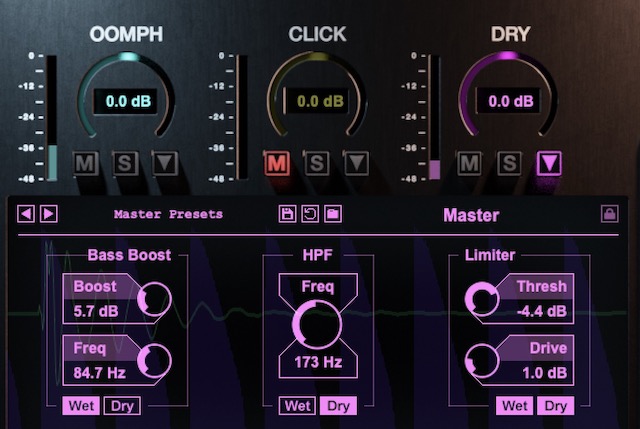Image resolution: width=640 pixels, height=429 pixels.
Task: Expand the CLICK channel triangle button
Action: [x=357, y=163]
